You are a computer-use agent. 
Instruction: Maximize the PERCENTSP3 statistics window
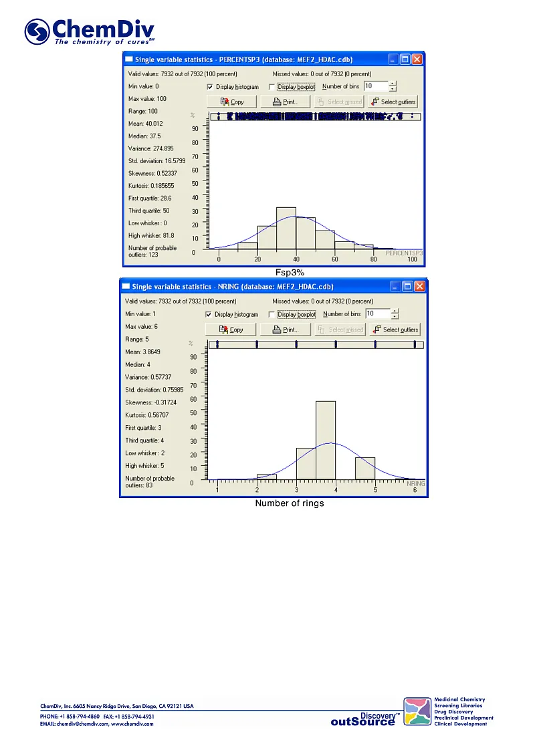pos(405,59)
